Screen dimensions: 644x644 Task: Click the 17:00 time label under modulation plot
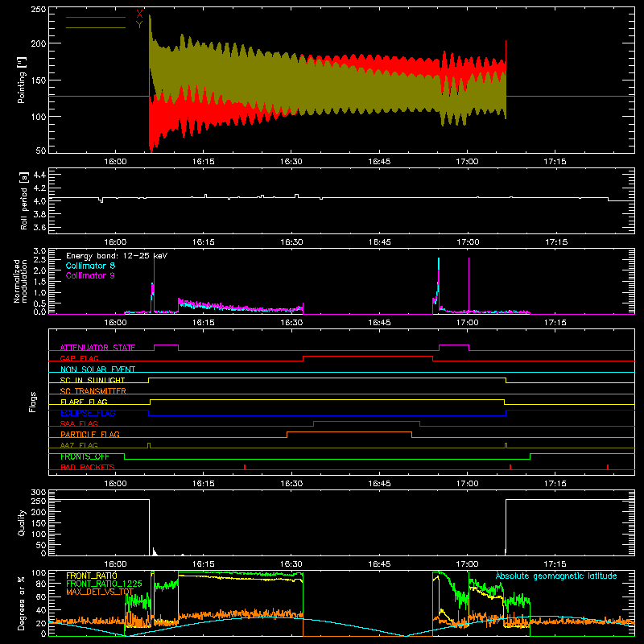click(x=468, y=323)
